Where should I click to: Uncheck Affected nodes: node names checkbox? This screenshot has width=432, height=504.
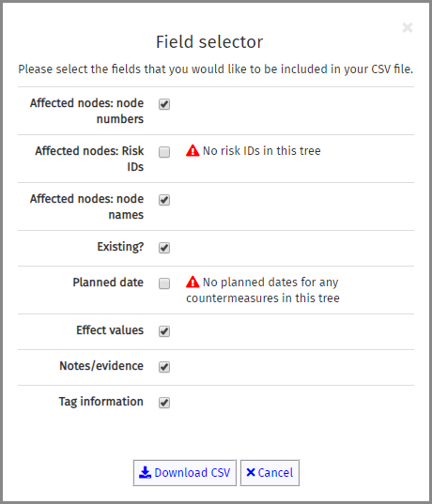[164, 200]
